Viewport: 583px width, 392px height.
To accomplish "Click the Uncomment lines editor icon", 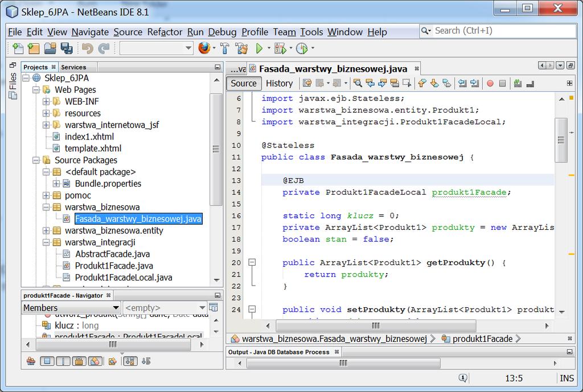I will [x=530, y=83].
